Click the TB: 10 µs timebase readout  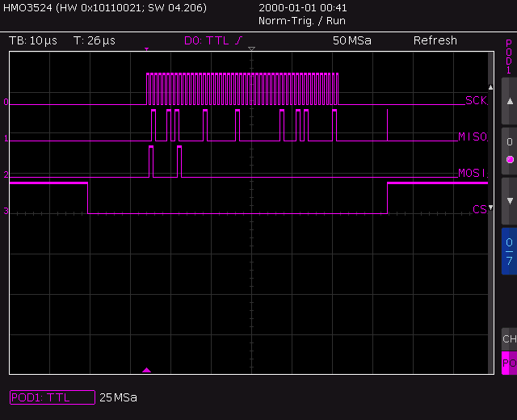pos(33,40)
